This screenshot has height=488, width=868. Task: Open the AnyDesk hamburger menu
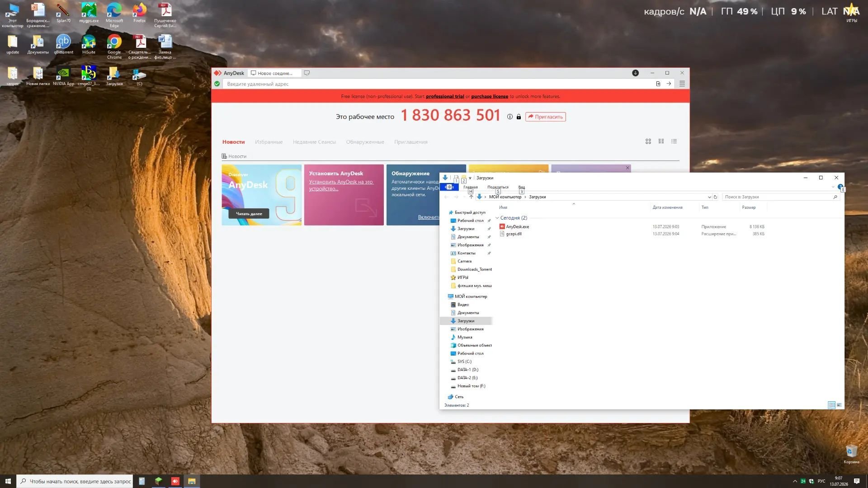tap(682, 84)
